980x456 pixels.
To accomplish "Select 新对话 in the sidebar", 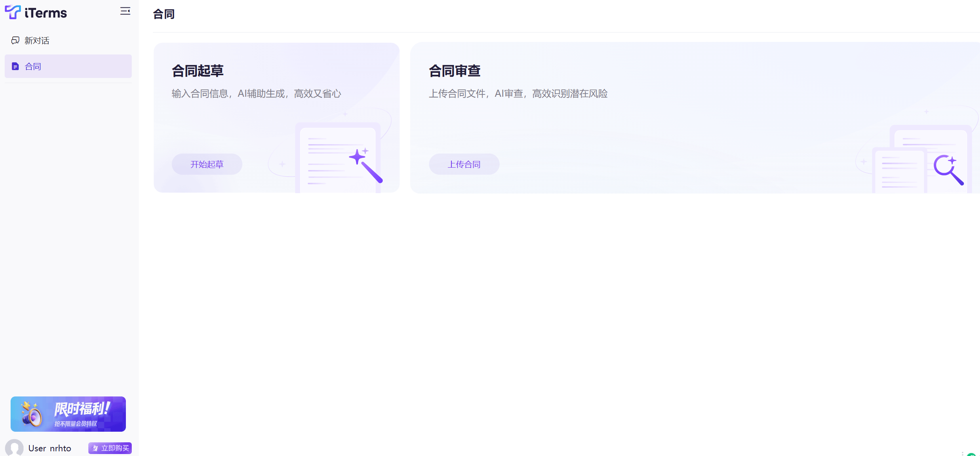I will point(36,40).
